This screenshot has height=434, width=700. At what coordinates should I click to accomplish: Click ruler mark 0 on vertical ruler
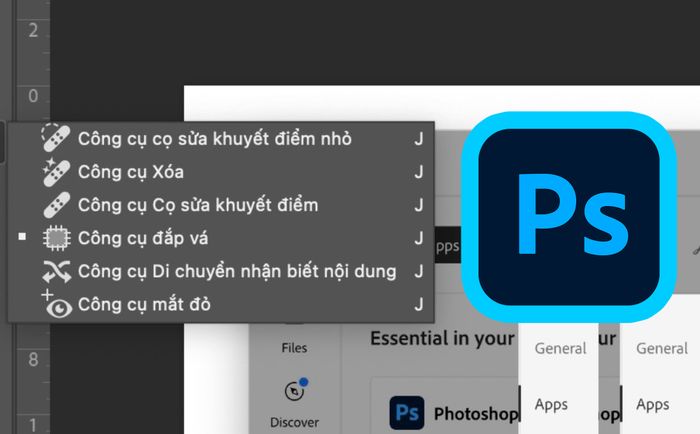coord(33,96)
